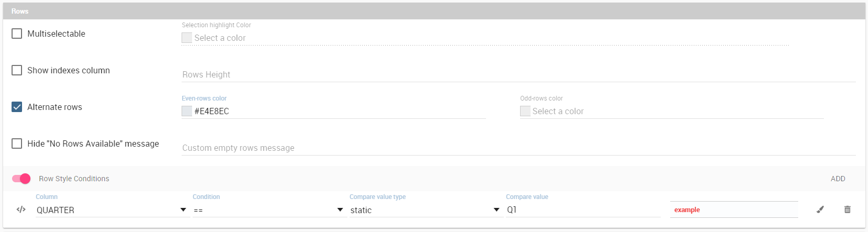Image resolution: width=868 pixels, height=232 pixels.
Task: Turn off the Row Style Conditions switch
Action: click(x=22, y=179)
